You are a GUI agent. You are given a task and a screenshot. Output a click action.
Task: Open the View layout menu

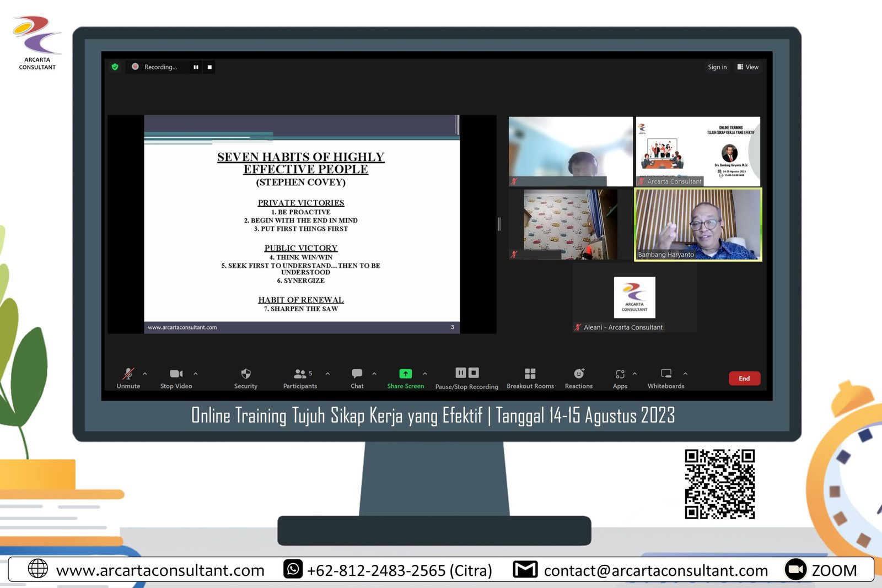point(748,67)
